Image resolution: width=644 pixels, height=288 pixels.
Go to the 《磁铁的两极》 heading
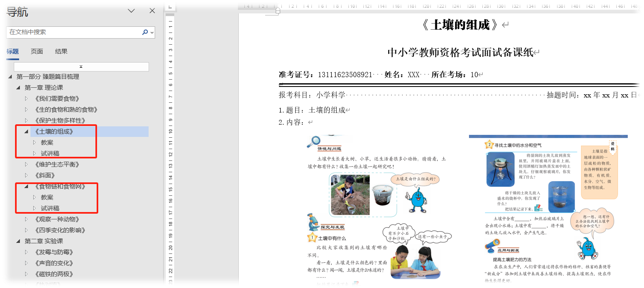click(54, 274)
